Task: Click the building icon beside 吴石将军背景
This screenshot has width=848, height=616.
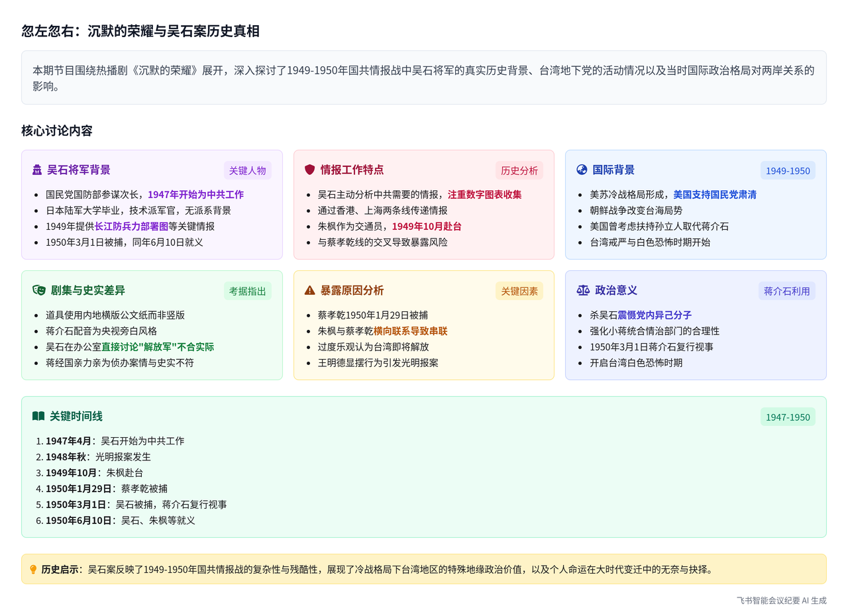Action: click(37, 170)
